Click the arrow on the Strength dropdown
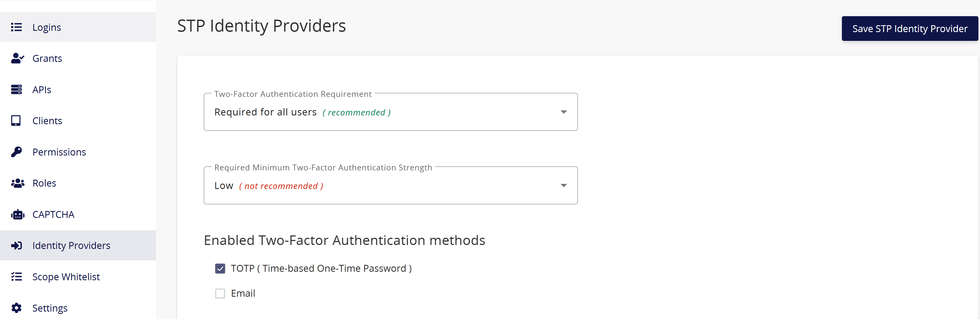This screenshot has height=319, width=980. coord(564,186)
